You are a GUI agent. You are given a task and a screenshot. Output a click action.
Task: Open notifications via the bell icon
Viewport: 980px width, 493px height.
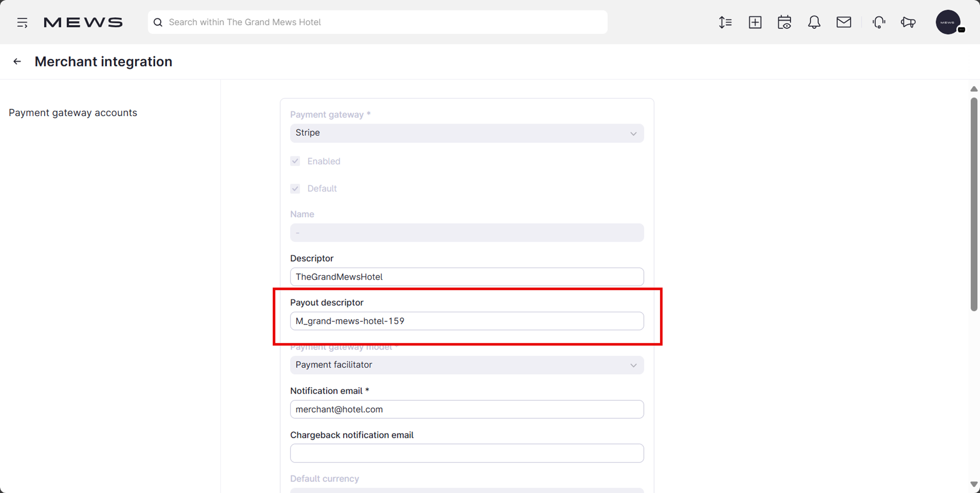click(814, 22)
